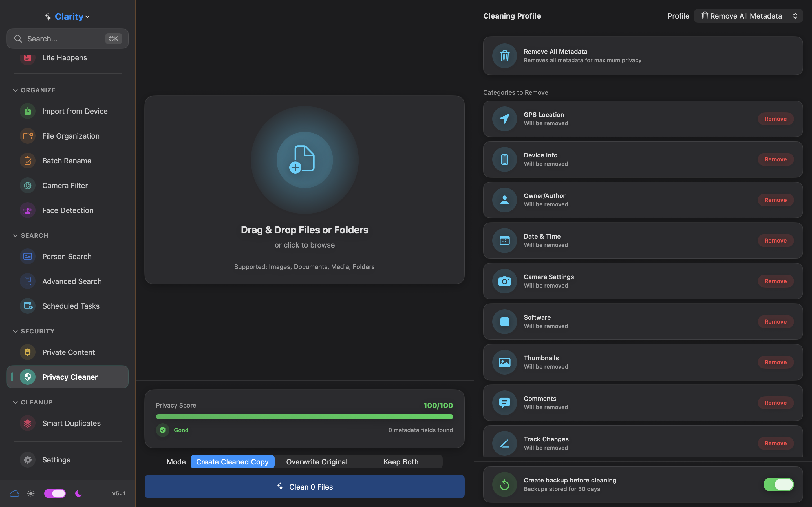812x507 pixels.
Task: Toggle the dark mode switch
Action: pyautogui.click(x=55, y=493)
